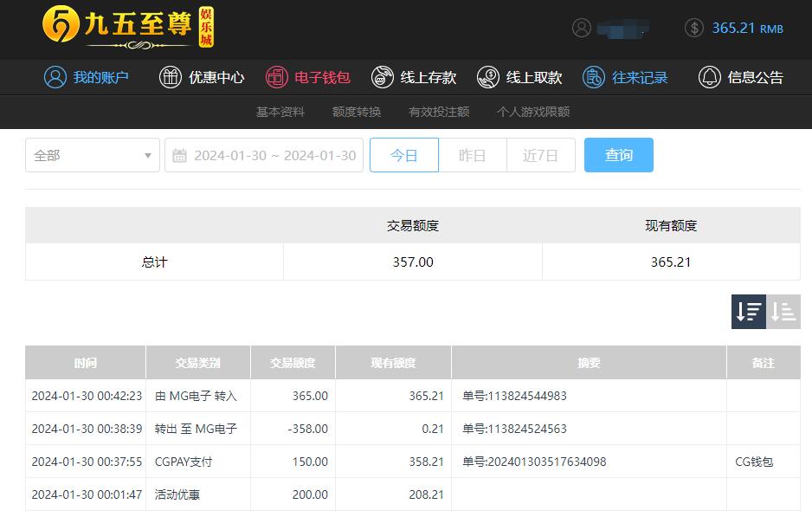Click the 转出 至 MG电子 cell
Screen dimensions: 812x517
pyautogui.click(x=196, y=429)
